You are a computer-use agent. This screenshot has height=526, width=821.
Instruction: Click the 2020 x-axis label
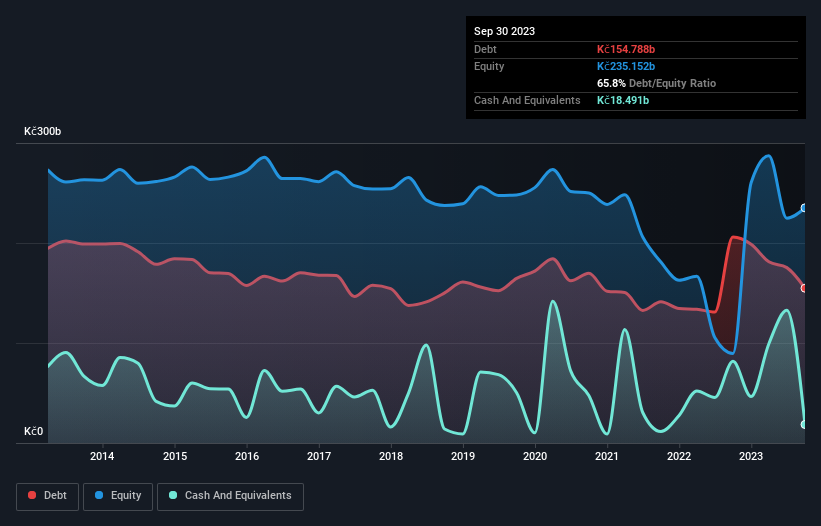[x=535, y=456]
